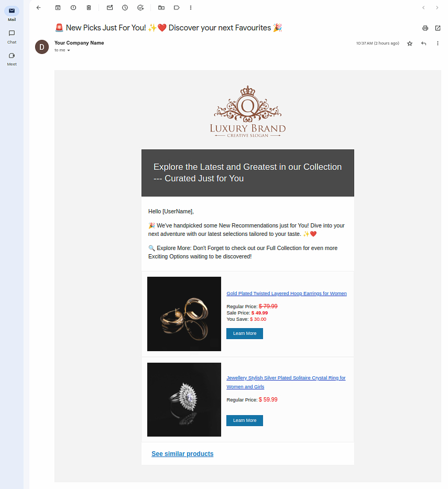Image resolution: width=448 pixels, height=489 pixels.
Task: Mark the email as unread
Action: [110, 7]
